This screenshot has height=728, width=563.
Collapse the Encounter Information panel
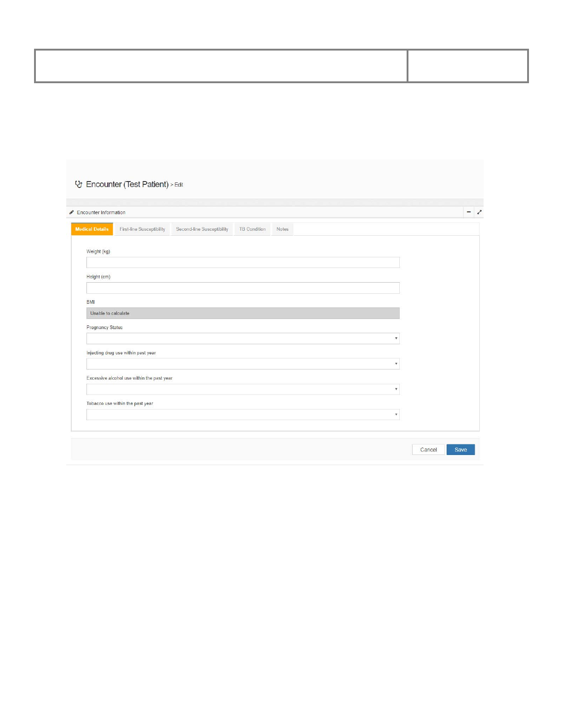(469, 212)
